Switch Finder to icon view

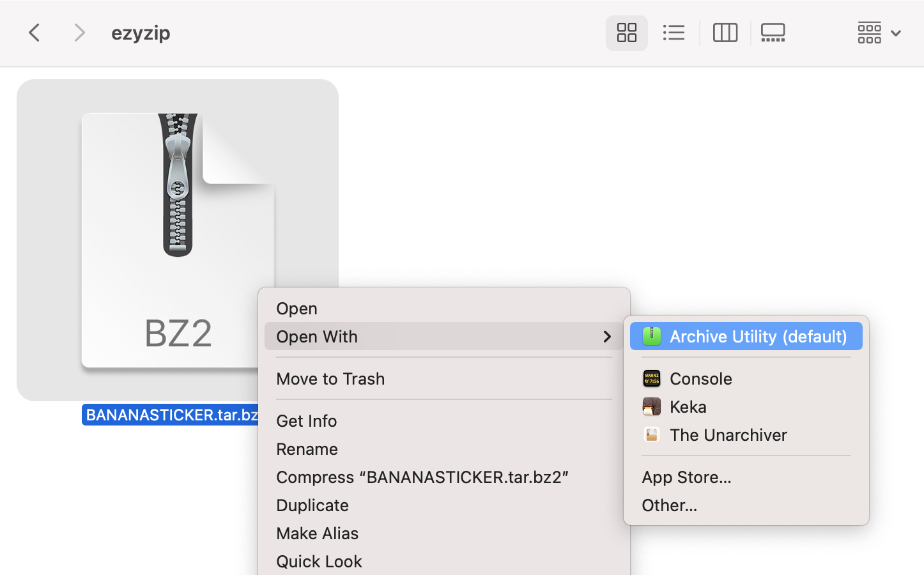(x=626, y=33)
